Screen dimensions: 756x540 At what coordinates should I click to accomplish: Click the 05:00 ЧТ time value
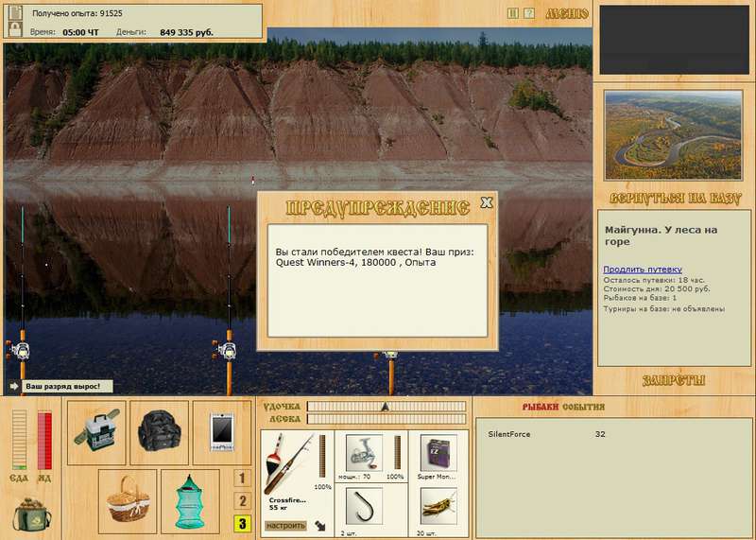point(80,32)
